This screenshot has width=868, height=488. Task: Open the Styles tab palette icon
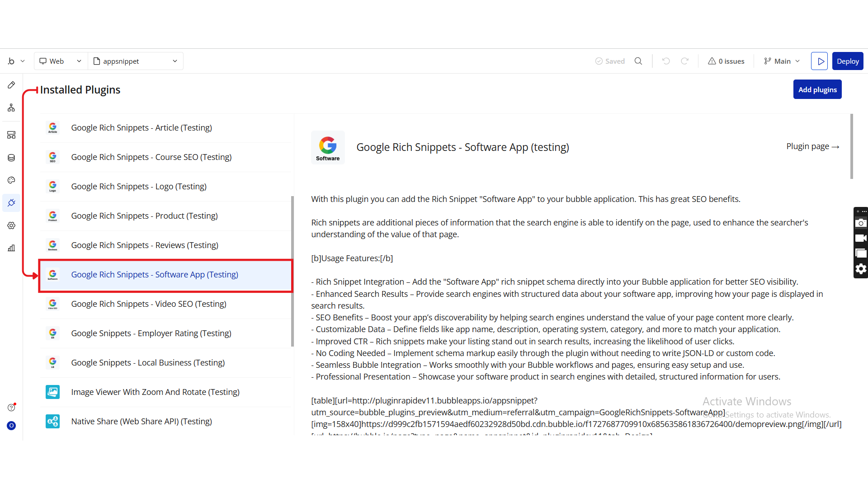11,180
